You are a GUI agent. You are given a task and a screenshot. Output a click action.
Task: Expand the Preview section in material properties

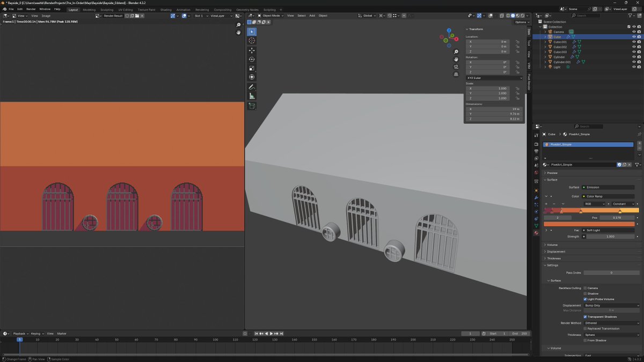[552, 173]
